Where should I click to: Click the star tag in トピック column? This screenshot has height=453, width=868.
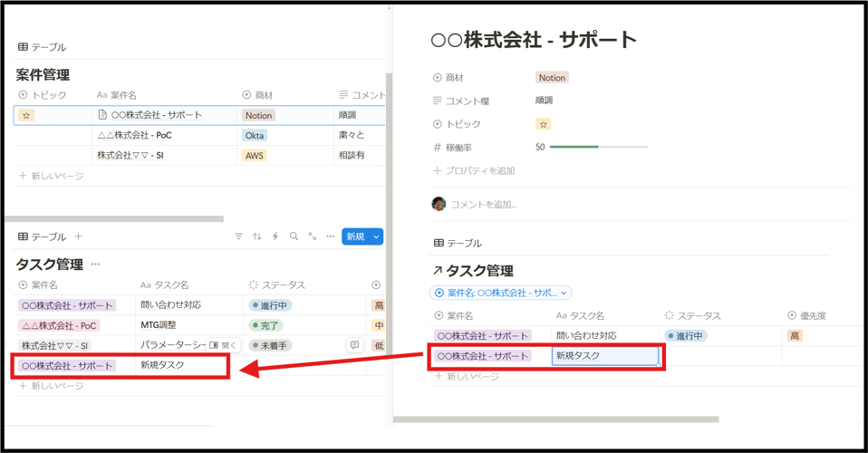coord(26,115)
